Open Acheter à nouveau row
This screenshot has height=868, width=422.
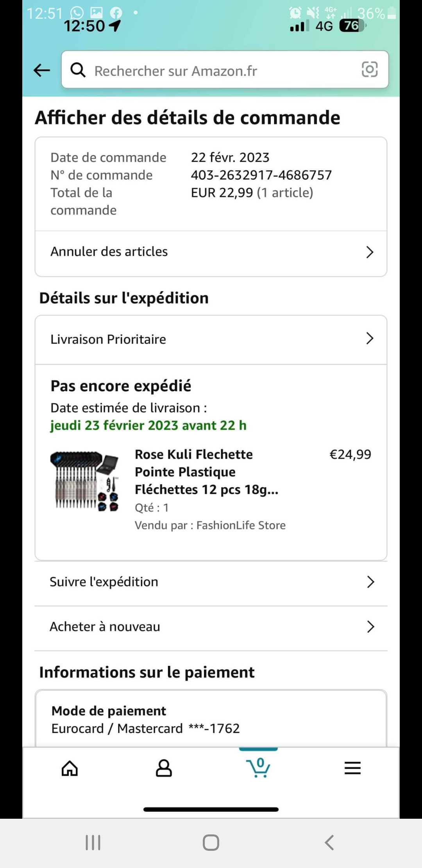click(x=105, y=627)
